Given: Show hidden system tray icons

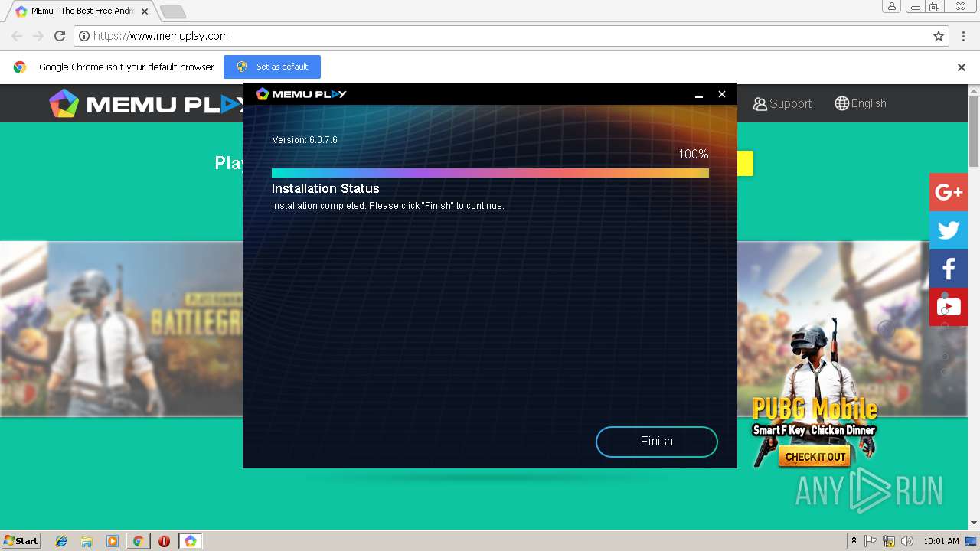Looking at the screenshot, I should coord(854,541).
